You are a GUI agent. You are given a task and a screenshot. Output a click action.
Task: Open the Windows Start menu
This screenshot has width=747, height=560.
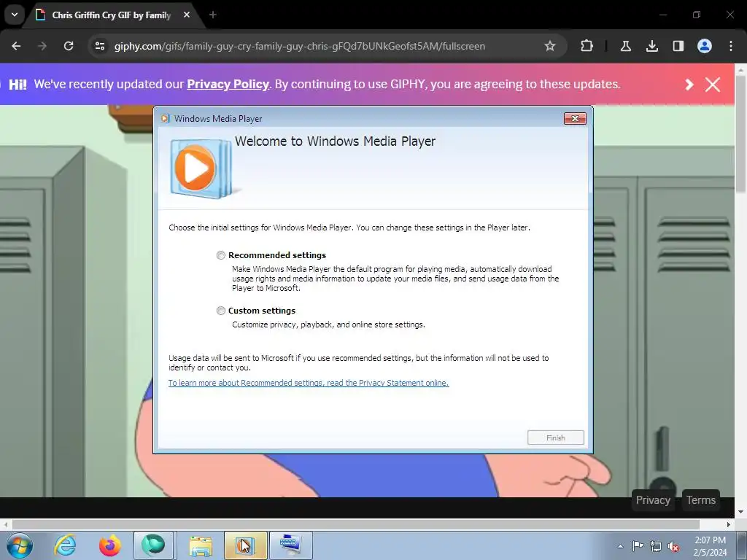click(x=20, y=545)
